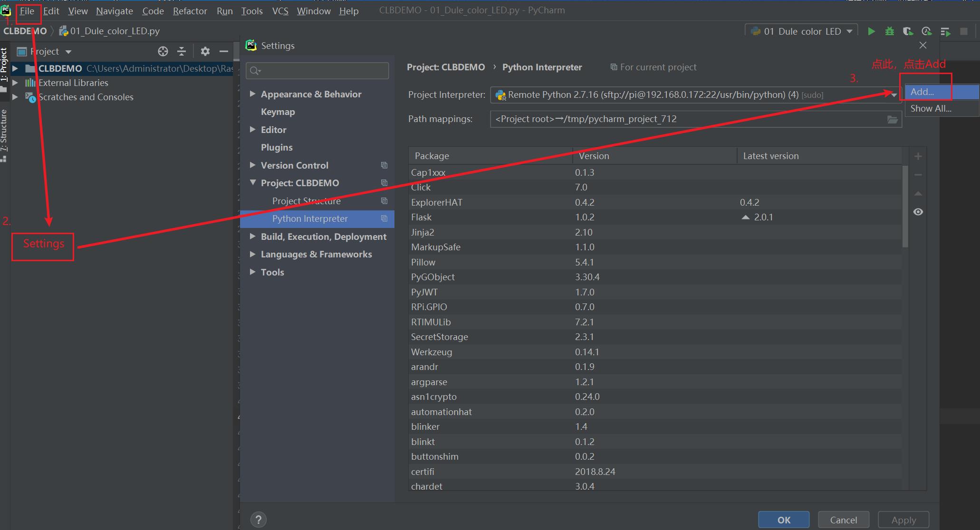
Task: Expand Version Control settings
Action: 252,165
